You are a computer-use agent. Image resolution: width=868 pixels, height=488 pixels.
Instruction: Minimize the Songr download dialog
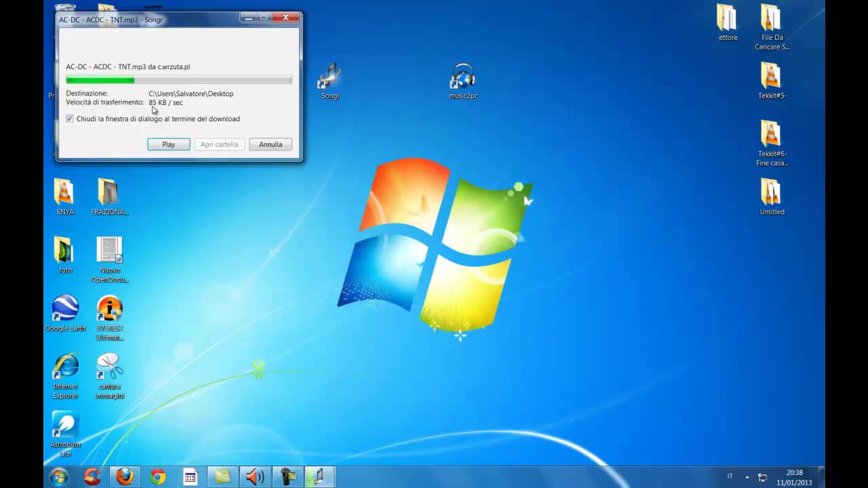248,17
